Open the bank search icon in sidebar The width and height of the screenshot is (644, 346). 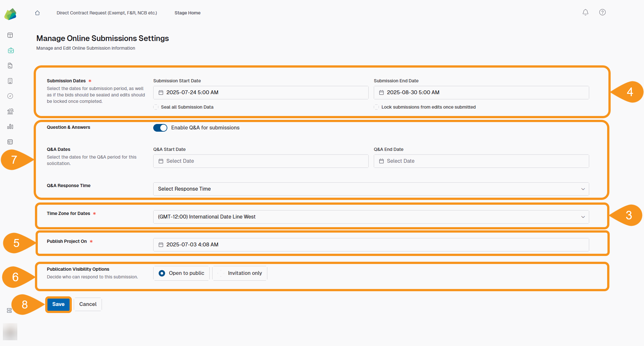(10, 111)
